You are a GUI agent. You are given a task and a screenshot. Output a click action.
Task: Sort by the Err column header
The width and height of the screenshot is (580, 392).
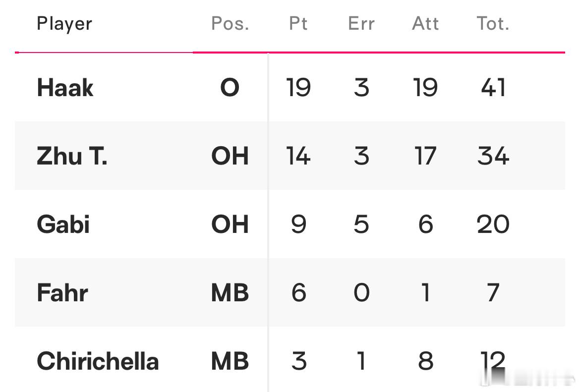361,24
